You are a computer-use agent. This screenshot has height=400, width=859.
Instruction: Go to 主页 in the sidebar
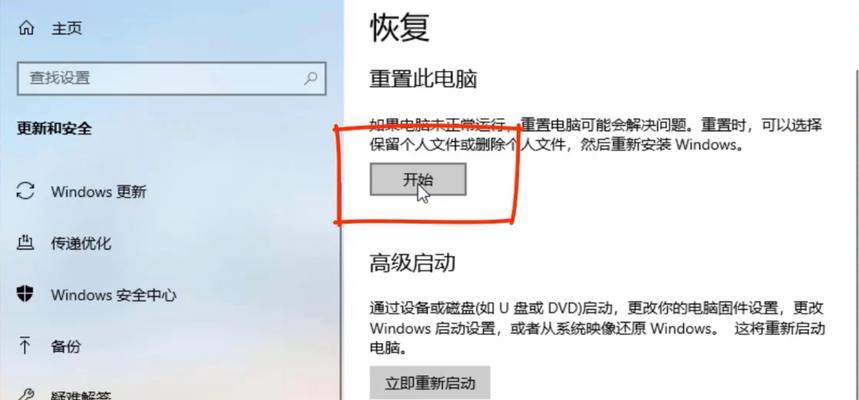[67, 28]
